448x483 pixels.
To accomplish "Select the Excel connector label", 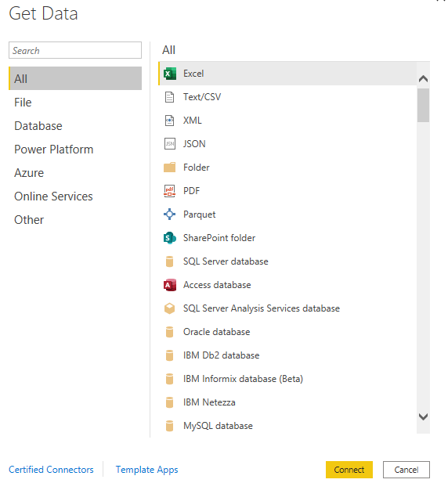I will 193,74.
